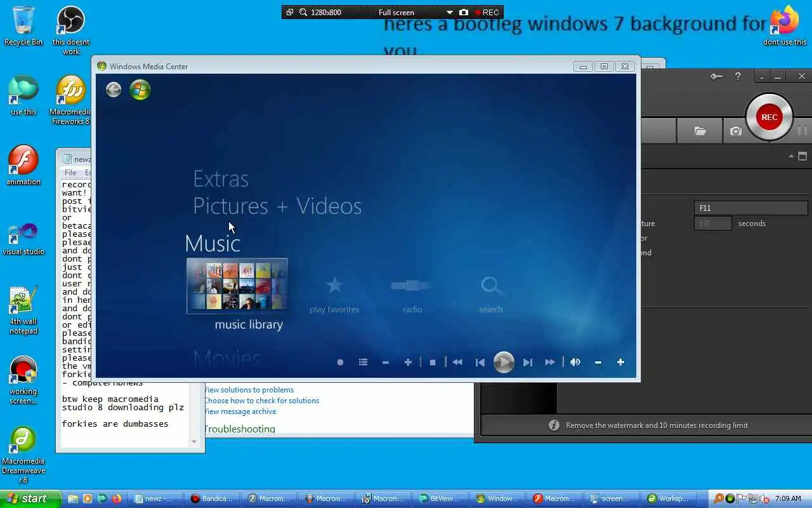Switch to Worksp... taskbar button
Image resolution: width=812 pixels, height=508 pixels.
pyautogui.click(x=667, y=498)
